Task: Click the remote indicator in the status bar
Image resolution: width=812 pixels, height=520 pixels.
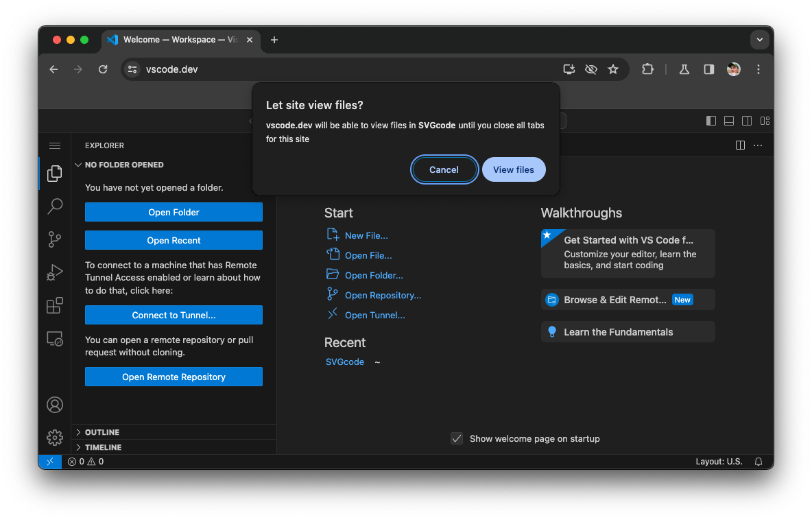Action: (49, 461)
